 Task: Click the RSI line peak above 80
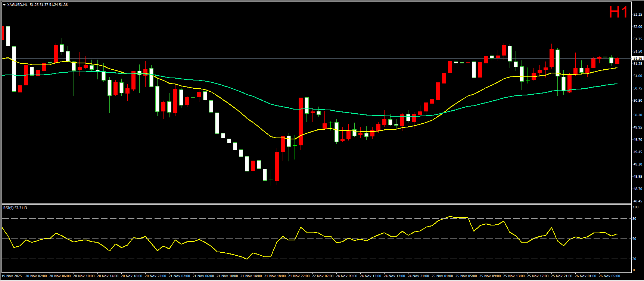click(450, 216)
